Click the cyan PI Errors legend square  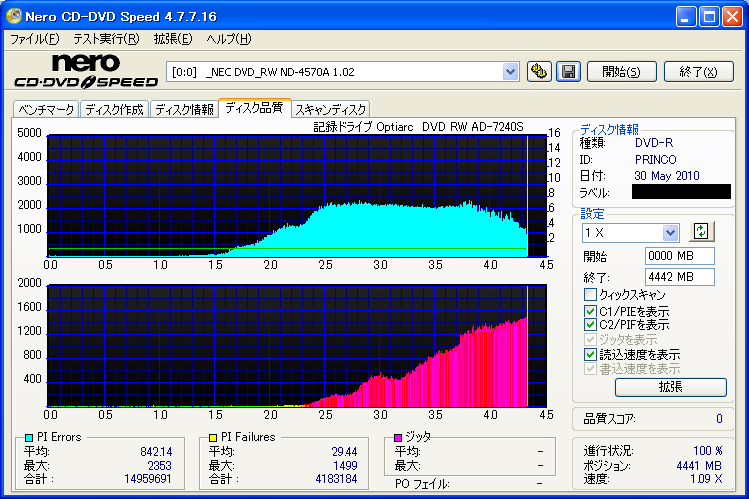pos(28,437)
